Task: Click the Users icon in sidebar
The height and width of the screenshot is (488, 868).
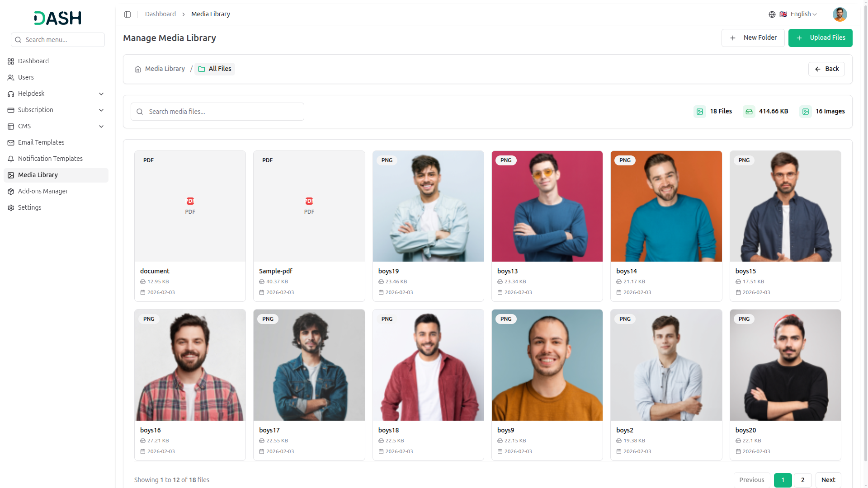Action: click(x=11, y=78)
